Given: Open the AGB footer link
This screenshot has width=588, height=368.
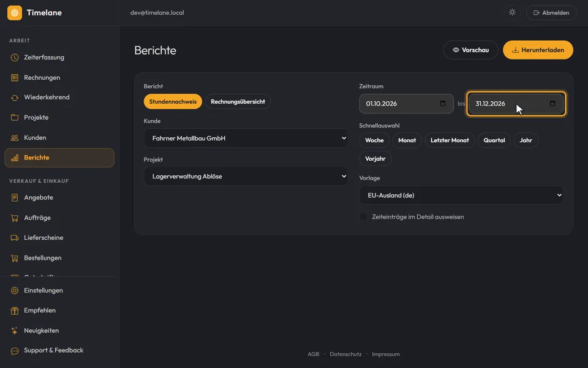Looking at the screenshot, I should pos(314,354).
